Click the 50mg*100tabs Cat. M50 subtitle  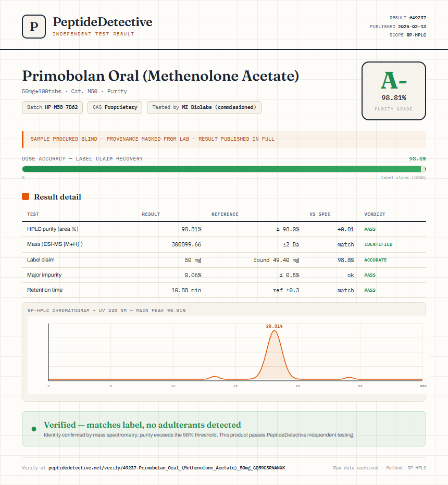point(74,91)
